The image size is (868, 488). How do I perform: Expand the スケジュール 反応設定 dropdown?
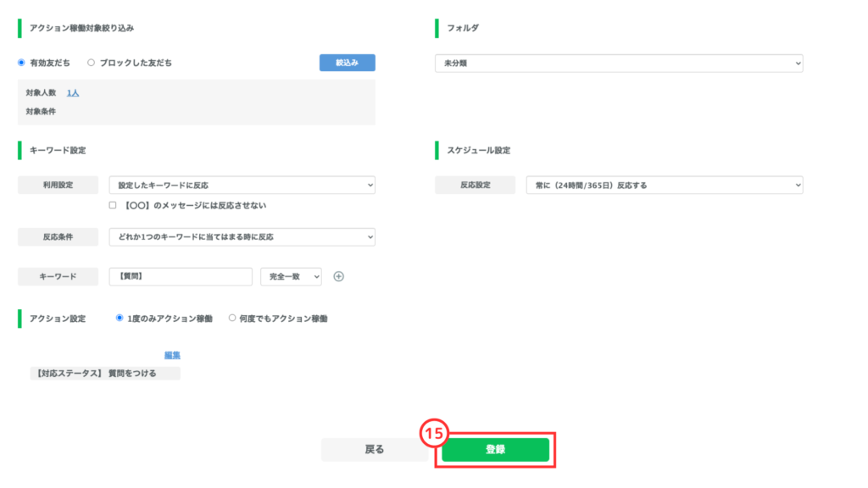point(663,185)
